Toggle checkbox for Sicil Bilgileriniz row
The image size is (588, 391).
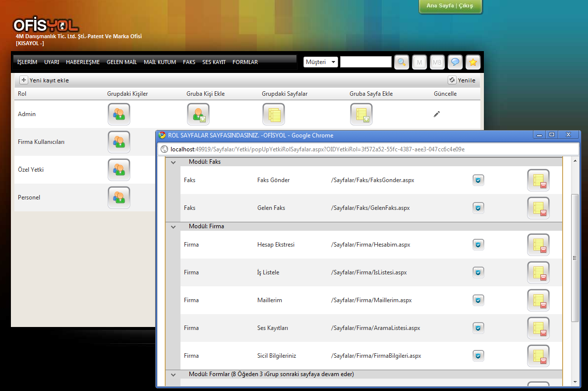tap(478, 356)
